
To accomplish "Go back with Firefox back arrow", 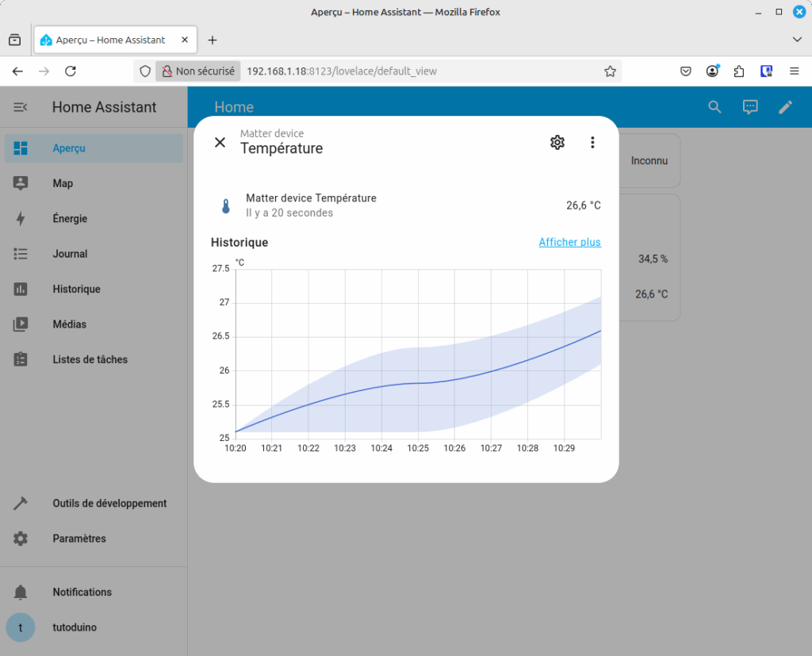I will (17, 71).
